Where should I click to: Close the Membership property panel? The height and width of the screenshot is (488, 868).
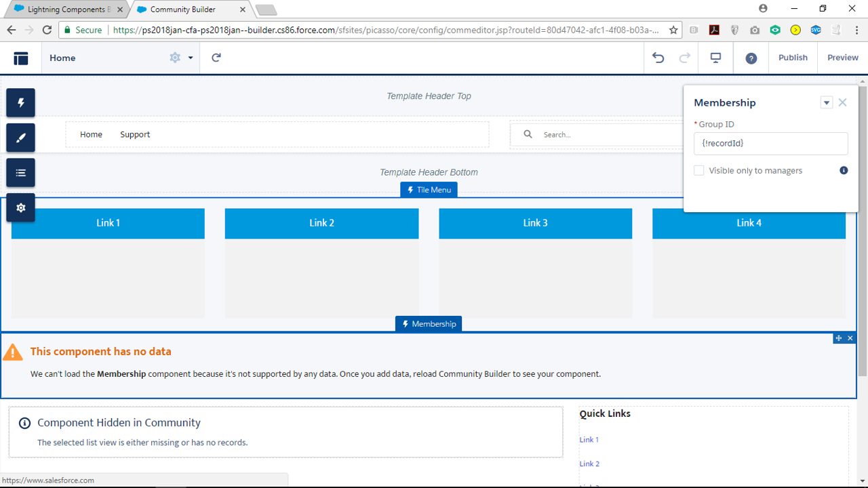pos(842,102)
